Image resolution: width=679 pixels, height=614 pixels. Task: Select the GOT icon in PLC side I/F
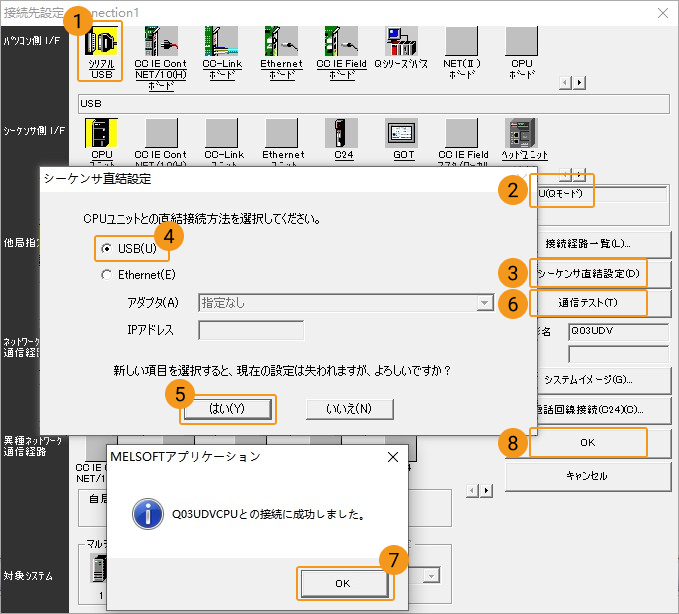(x=401, y=133)
